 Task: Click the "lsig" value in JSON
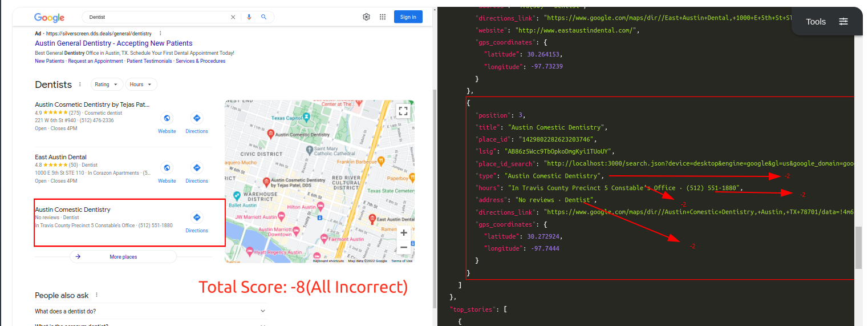coord(557,151)
